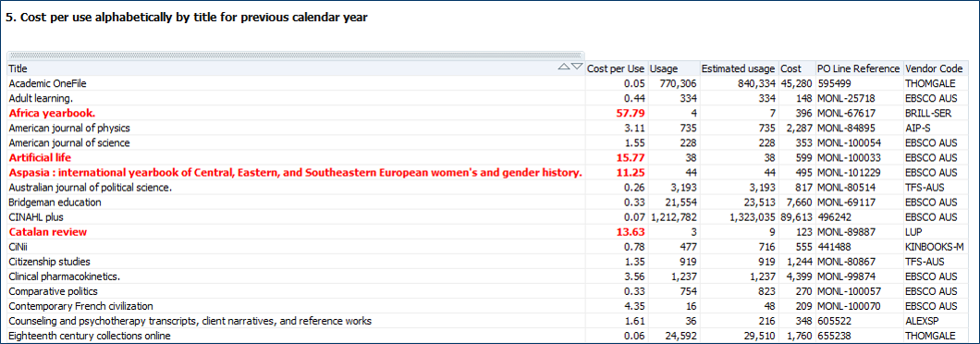Click the 89,613 cost value
980x344 pixels.
pyautogui.click(x=797, y=217)
